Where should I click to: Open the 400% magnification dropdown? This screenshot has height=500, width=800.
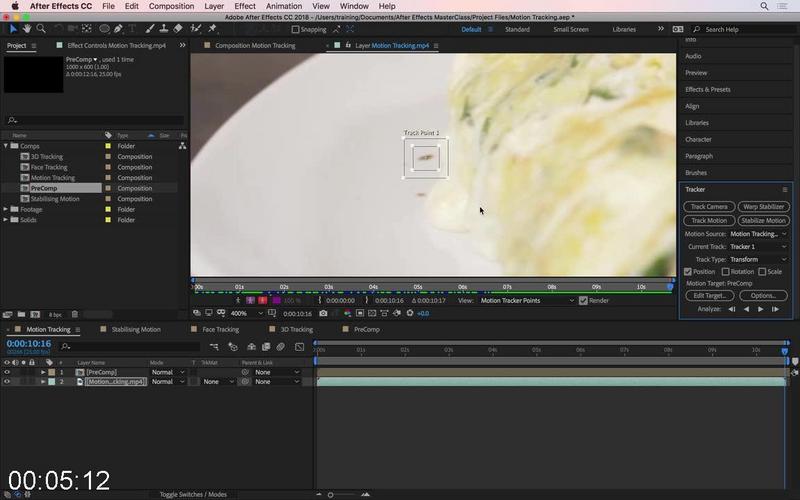[x=246, y=313]
